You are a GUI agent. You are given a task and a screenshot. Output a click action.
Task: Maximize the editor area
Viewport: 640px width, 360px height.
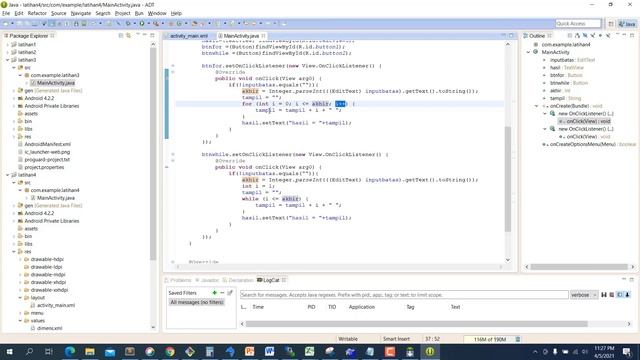(511, 36)
